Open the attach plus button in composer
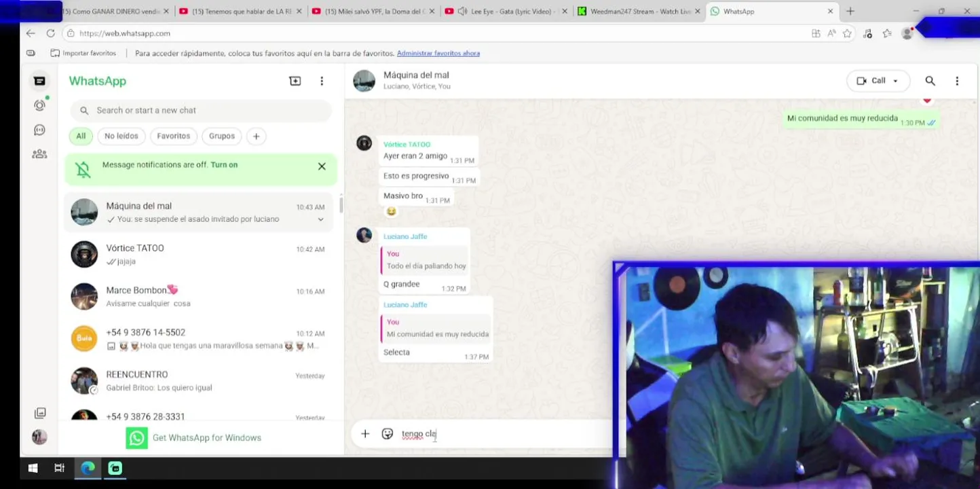Image resolution: width=980 pixels, height=489 pixels. coord(365,433)
